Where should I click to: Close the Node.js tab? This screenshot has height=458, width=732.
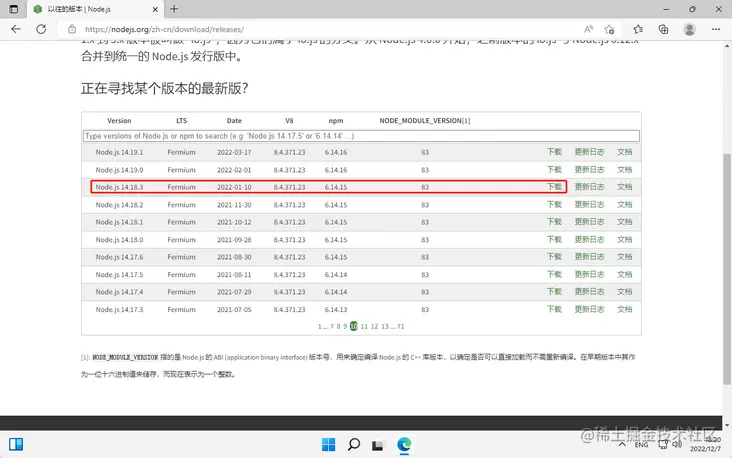click(x=155, y=9)
